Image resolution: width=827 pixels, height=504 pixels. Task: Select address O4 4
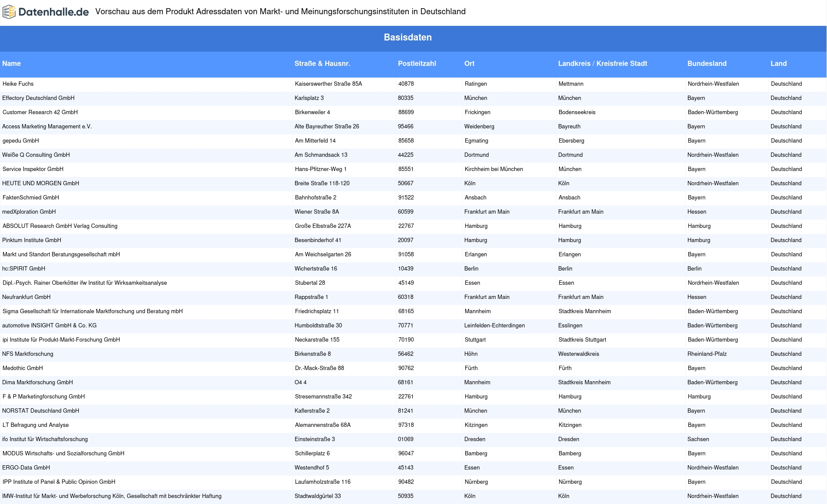(301, 382)
